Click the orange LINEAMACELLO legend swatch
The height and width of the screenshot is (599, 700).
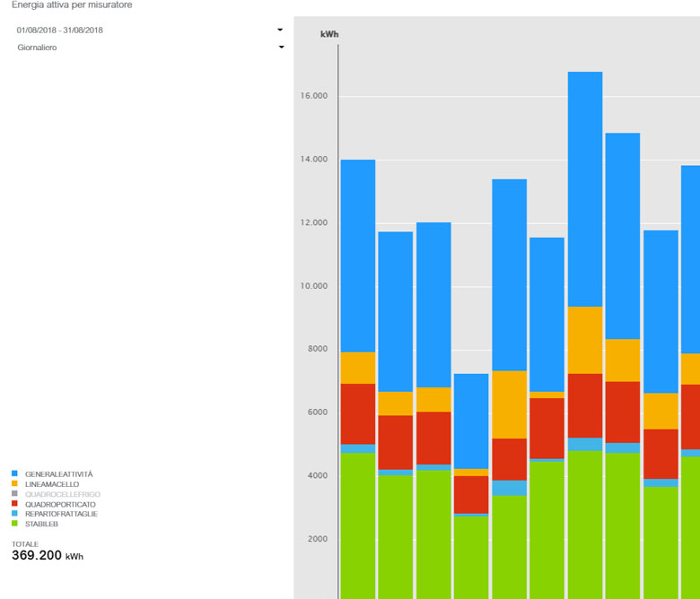(x=14, y=483)
